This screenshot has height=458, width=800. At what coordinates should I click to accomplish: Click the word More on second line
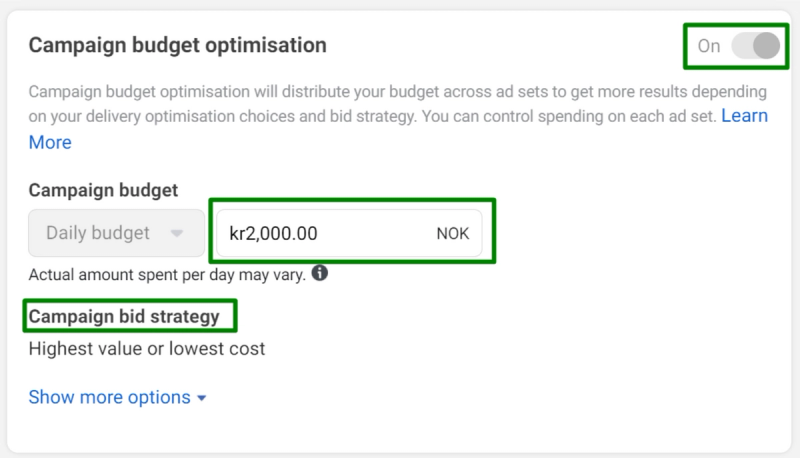(50, 142)
